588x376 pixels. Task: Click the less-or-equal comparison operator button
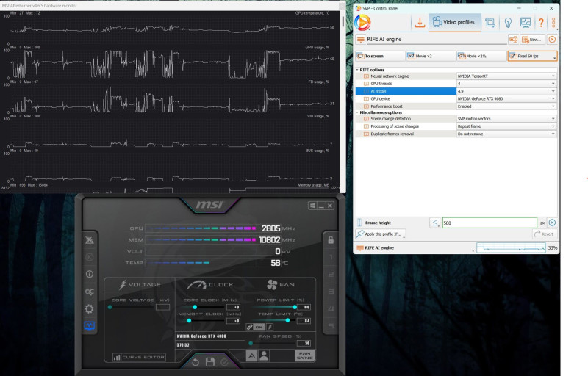click(434, 223)
